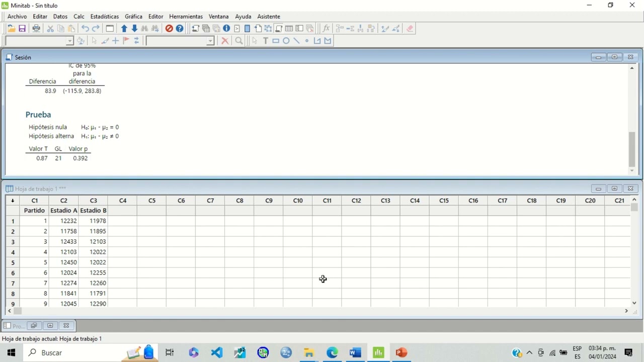Select cell with value 11978

click(93, 221)
